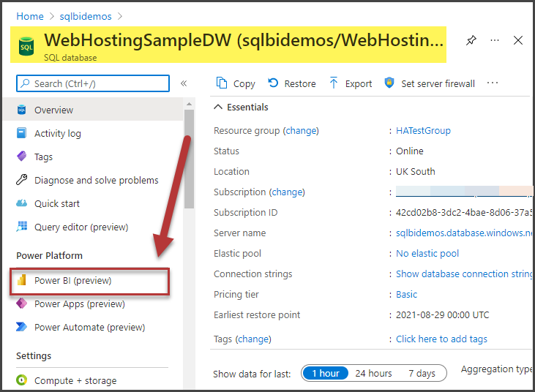Screen dimensions: 535x392
Task: Focus the Search (Ctrl+/) box
Action: point(93,83)
